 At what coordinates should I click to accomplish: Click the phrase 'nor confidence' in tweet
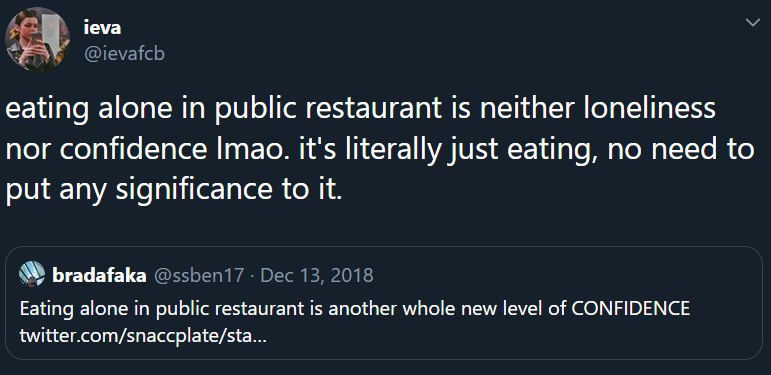pos(106,149)
